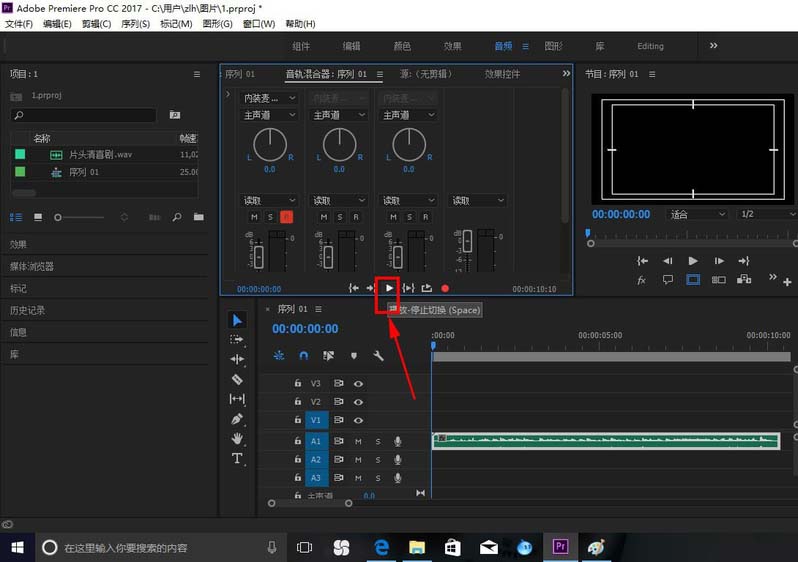Toggle lock on V3 track

pyautogui.click(x=297, y=383)
